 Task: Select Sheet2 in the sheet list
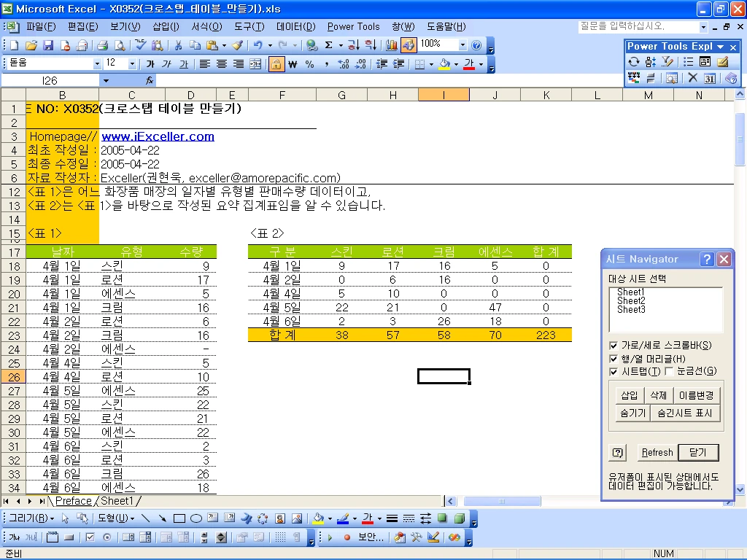pos(631,301)
